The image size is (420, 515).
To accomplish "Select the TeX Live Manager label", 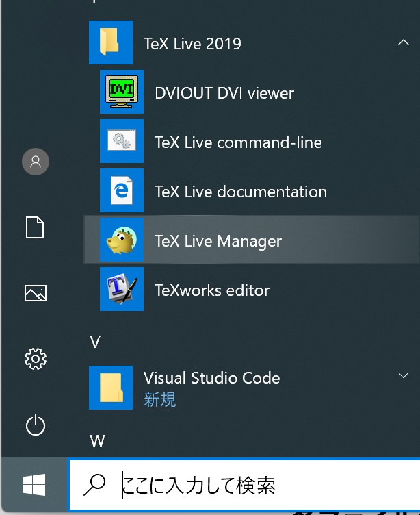I will (218, 241).
